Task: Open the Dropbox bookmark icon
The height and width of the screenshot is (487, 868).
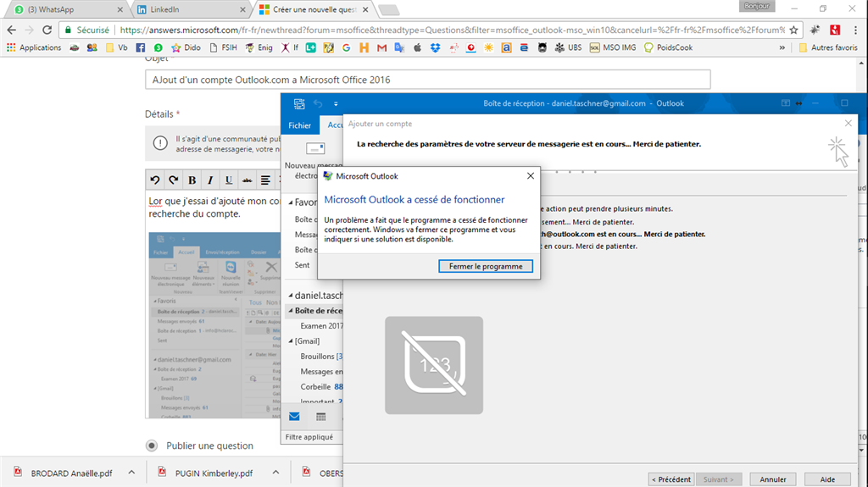Action: 435,47
